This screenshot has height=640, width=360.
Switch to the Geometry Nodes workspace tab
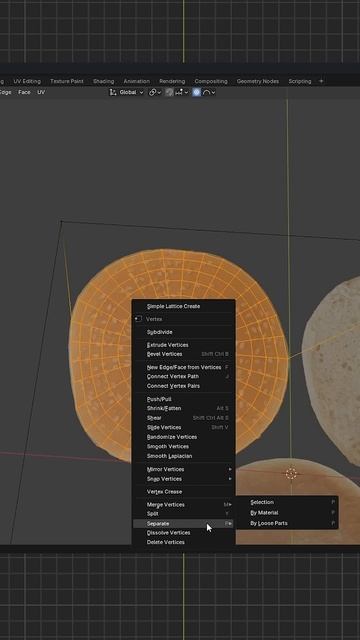258,81
